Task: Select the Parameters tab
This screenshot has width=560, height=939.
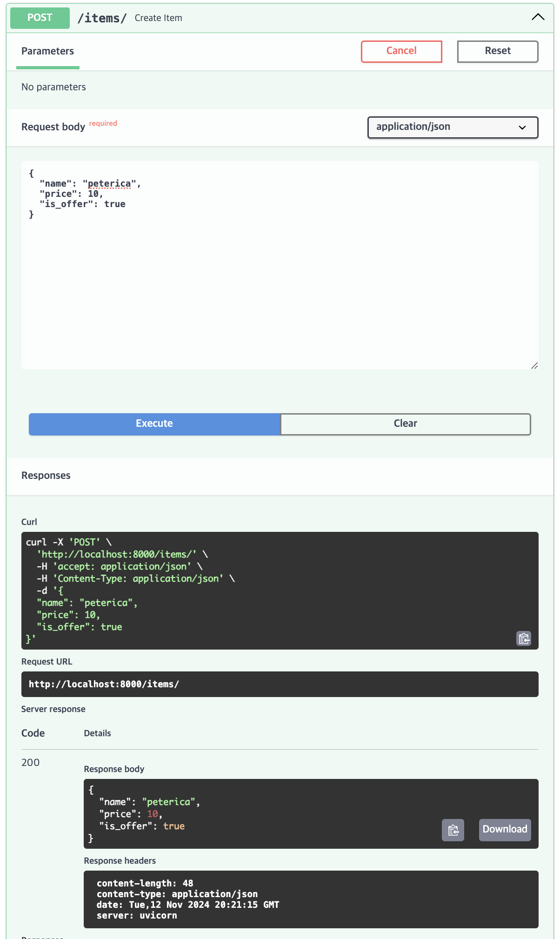Action: [x=48, y=51]
